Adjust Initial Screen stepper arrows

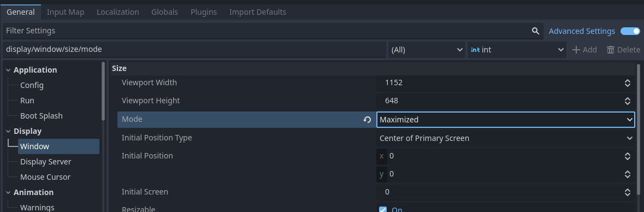coord(627,192)
